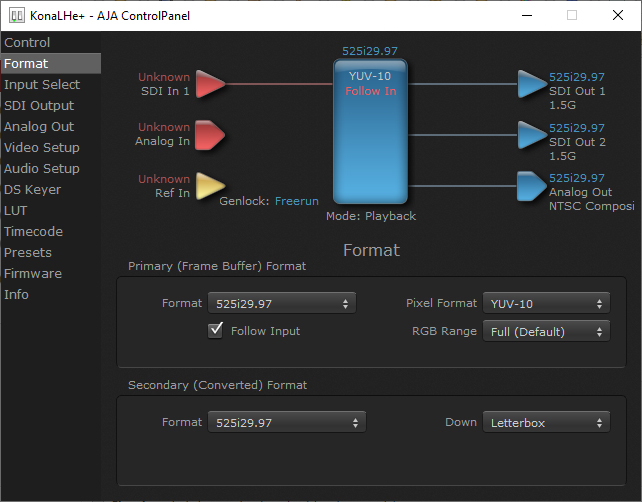Screen dimensions: 642x502
Task: Go to the Presets page
Action: (51, 253)
